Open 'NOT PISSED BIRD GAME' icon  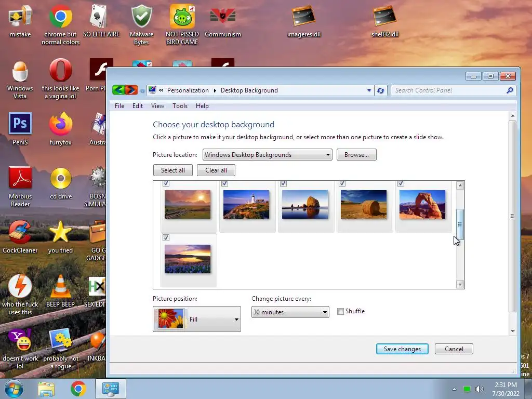(182, 24)
